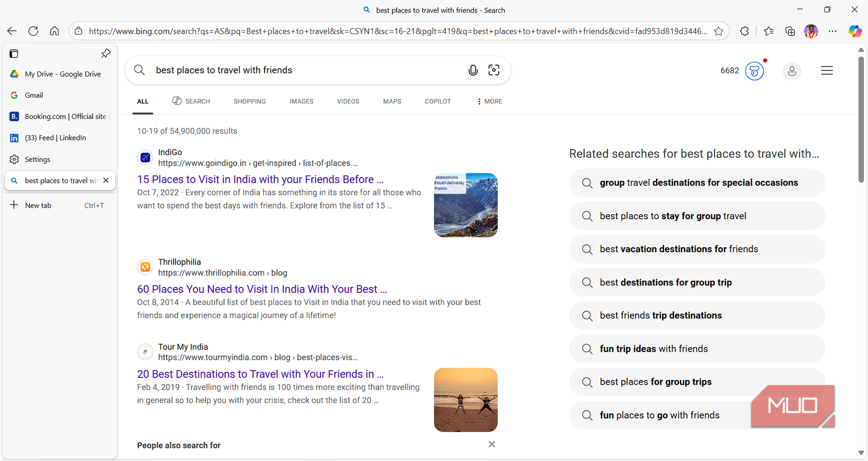Refresh the page
The width and height of the screenshot is (868, 461).
click(x=33, y=32)
